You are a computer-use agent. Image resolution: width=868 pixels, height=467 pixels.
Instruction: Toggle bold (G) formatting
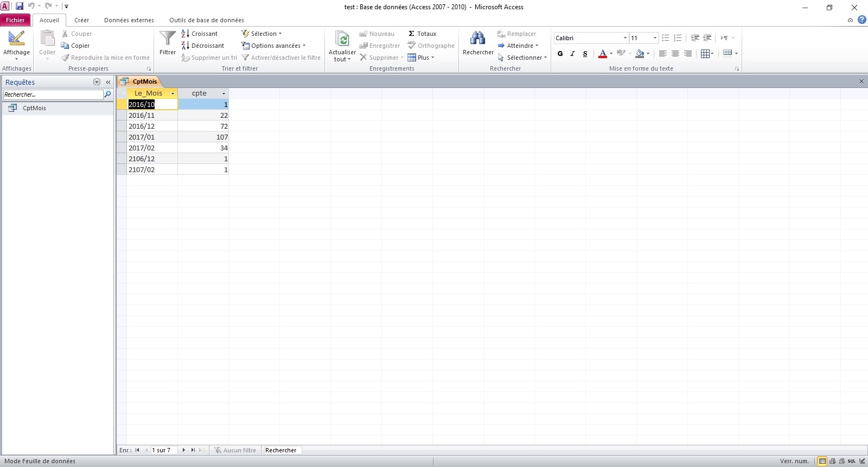[560, 53]
